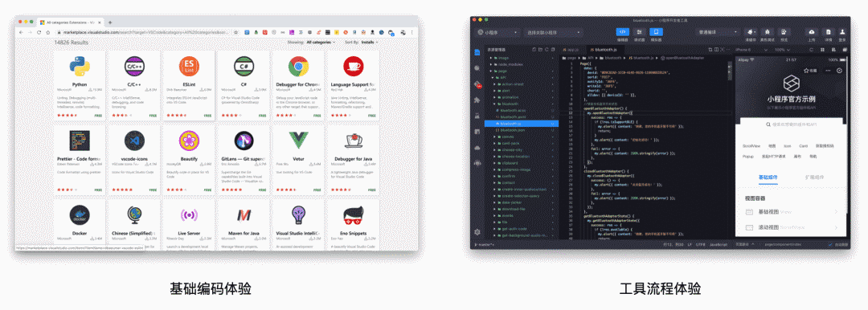This screenshot has height=310, width=868.
Task: Click the simulator search input field
Action: pos(792,125)
